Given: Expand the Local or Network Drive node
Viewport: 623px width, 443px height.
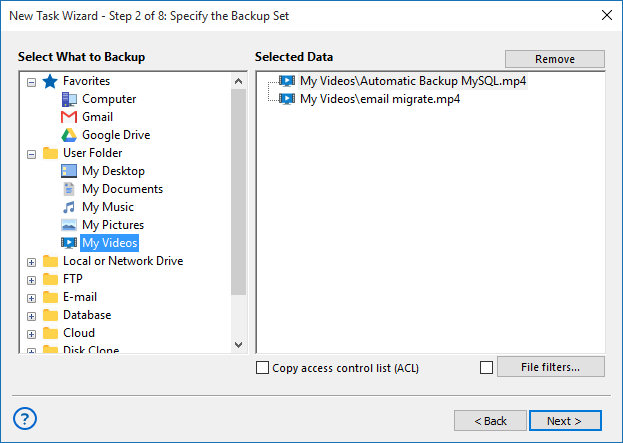Looking at the screenshot, I should [x=31, y=262].
